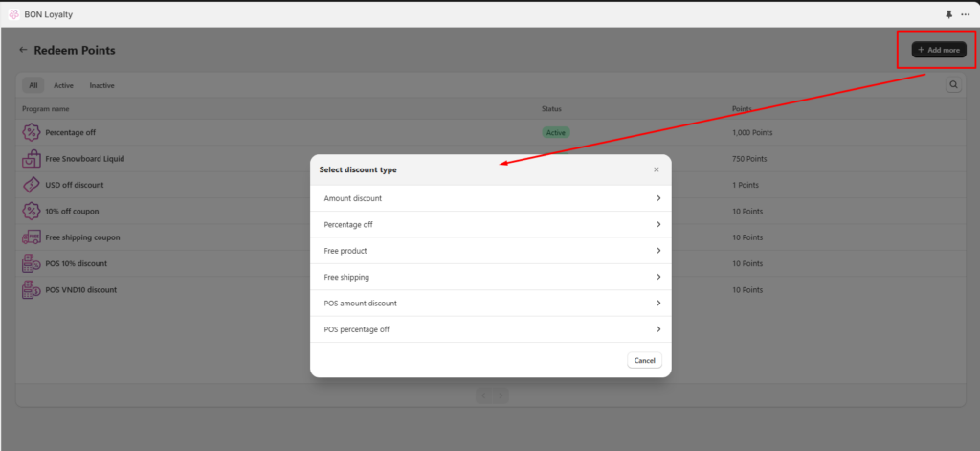Click the Free Snowboard Liquid gift icon

(31, 159)
